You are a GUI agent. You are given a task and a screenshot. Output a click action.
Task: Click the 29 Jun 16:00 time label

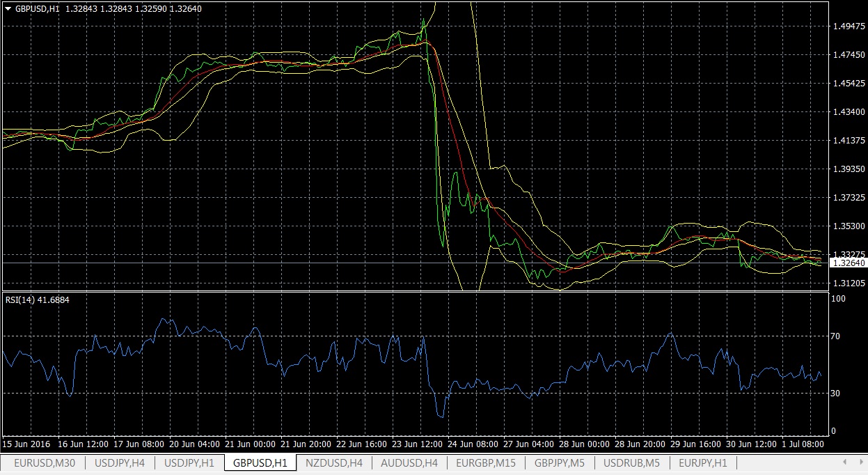pyautogui.click(x=695, y=444)
